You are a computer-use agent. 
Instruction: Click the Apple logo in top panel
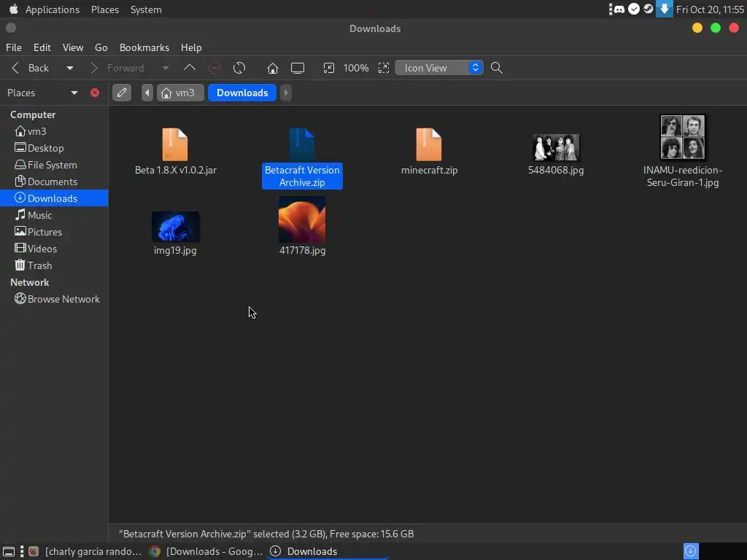tap(13, 9)
